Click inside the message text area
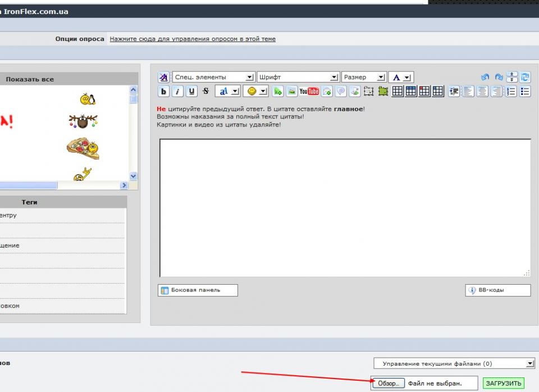The height and width of the screenshot is (392, 539). 345,208
